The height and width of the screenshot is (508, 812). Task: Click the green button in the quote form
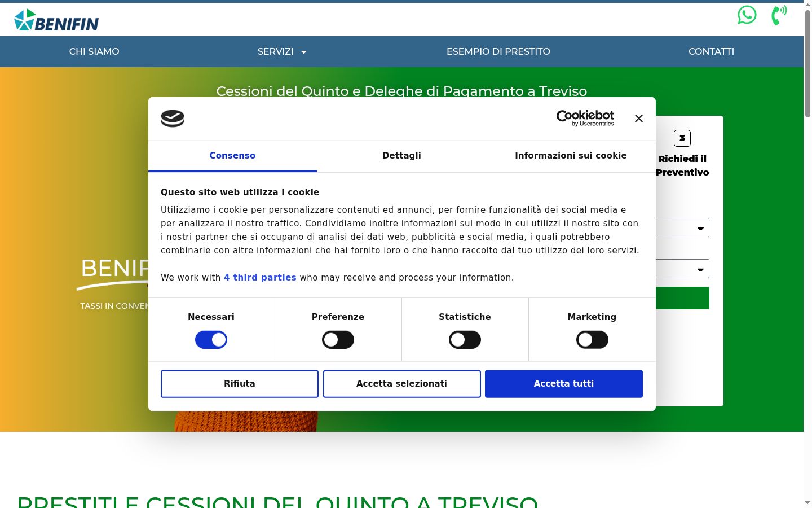[x=682, y=298]
